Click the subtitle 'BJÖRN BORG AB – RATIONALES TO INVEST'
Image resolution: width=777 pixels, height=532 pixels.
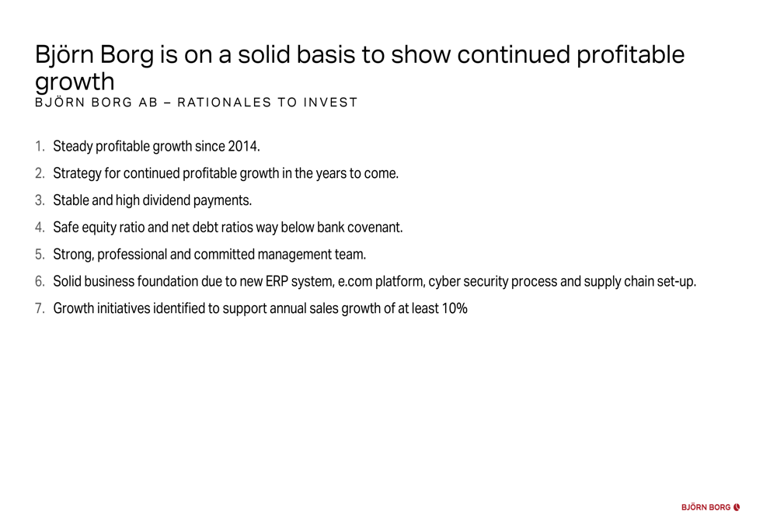[197, 103]
